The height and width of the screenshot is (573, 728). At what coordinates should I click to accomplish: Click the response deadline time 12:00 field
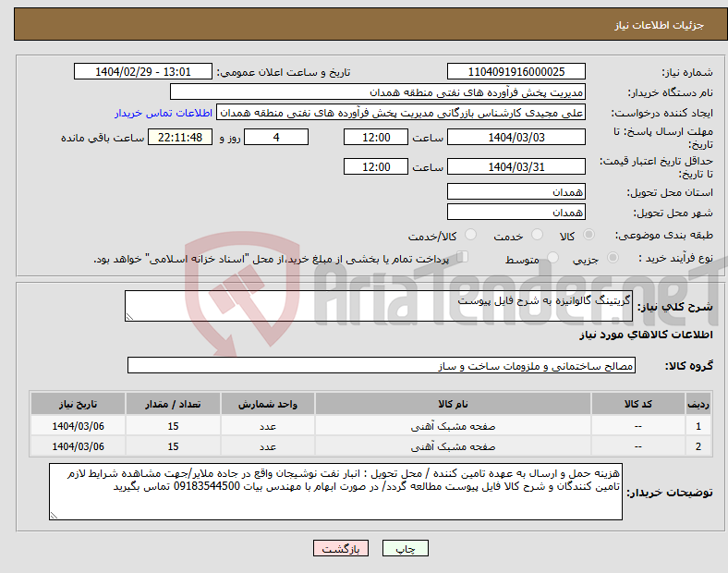click(376, 138)
